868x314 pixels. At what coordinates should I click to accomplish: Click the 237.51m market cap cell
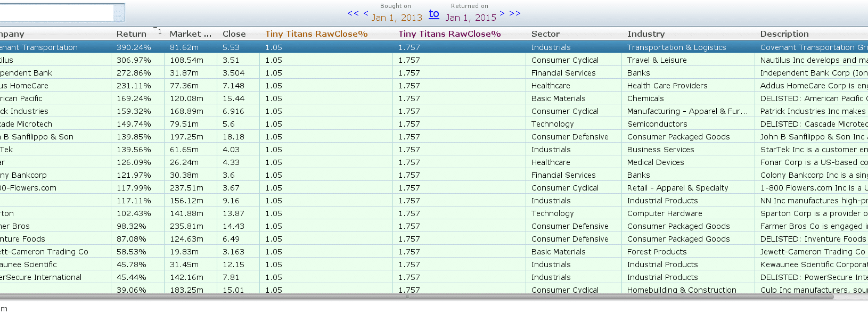click(x=190, y=188)
